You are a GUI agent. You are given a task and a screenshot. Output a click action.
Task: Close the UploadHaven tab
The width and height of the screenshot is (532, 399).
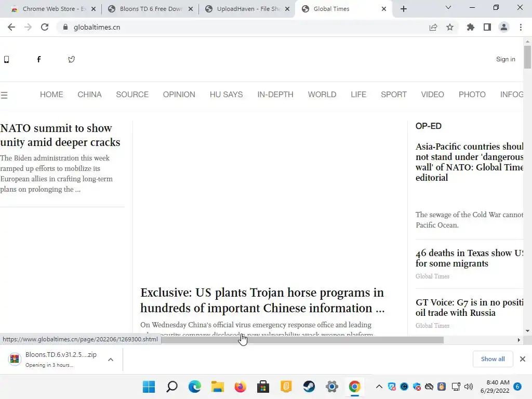click(x=287, y=9)
